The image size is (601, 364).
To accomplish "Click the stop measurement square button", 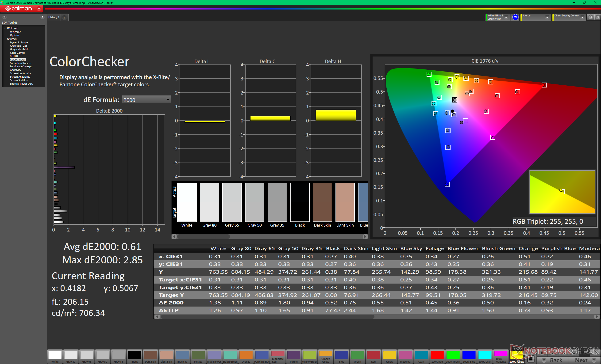I will coord(531,359).
